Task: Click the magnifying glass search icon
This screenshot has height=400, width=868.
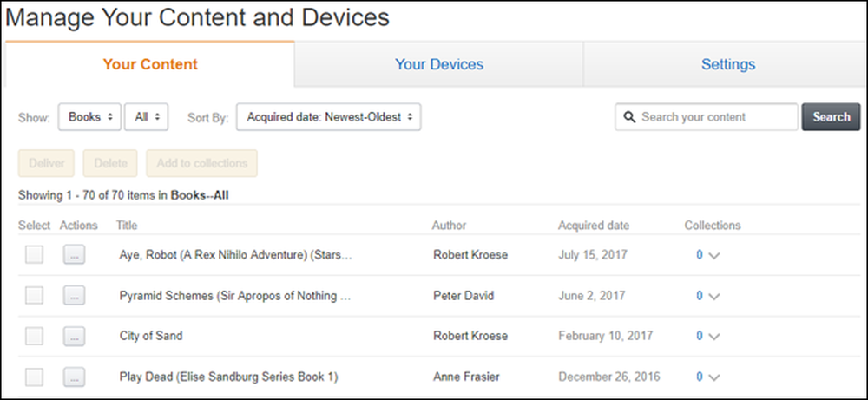Action: point(628,117)
